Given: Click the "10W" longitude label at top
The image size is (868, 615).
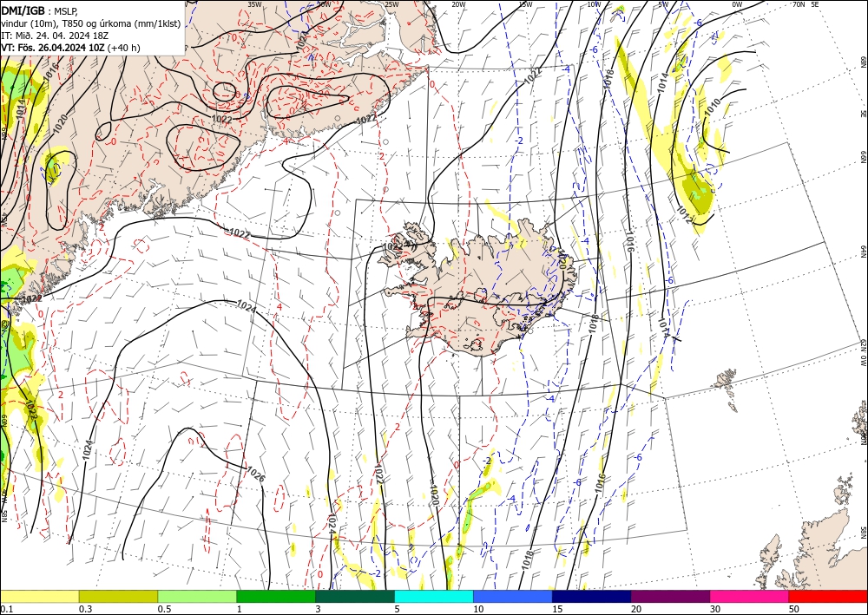Looking at the screenshot, I should (x=594, y=4).
